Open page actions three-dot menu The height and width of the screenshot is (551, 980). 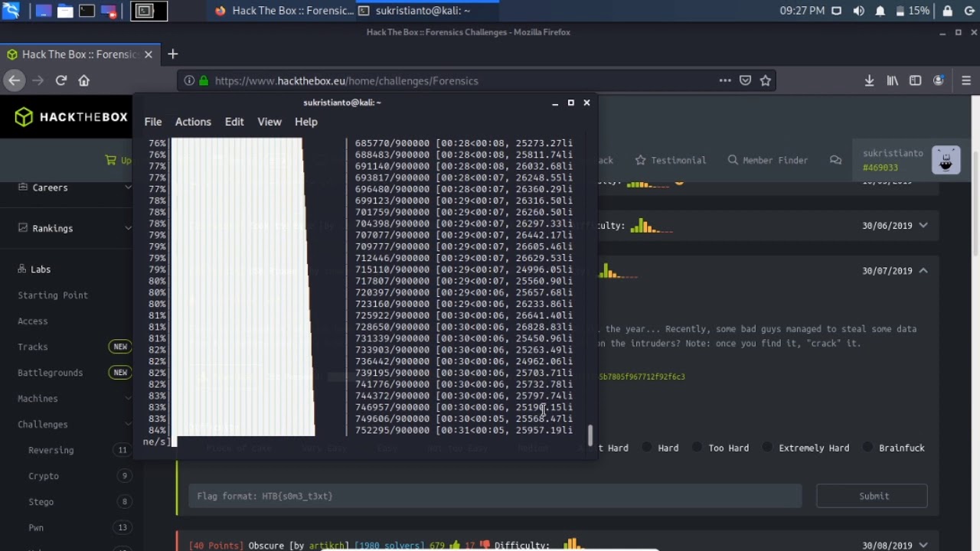(725, 80)
